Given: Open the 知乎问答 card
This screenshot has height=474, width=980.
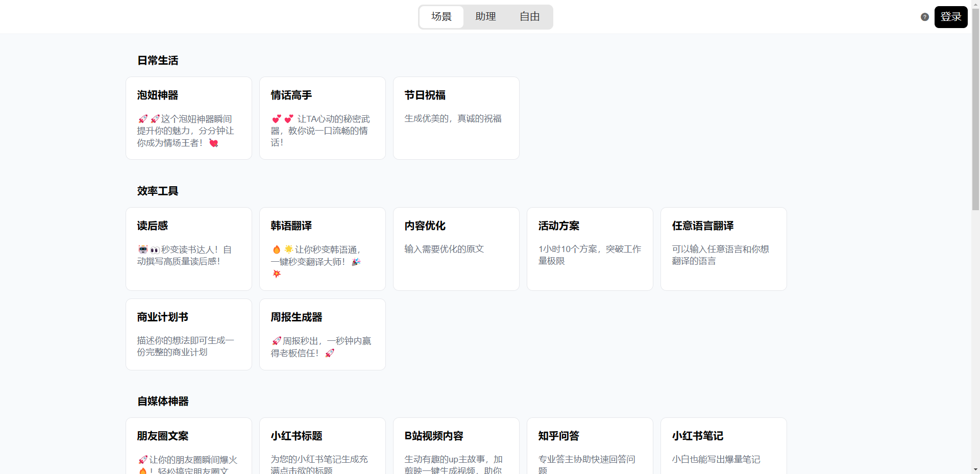Looking at the screenshot, I should tap(590, 446).
